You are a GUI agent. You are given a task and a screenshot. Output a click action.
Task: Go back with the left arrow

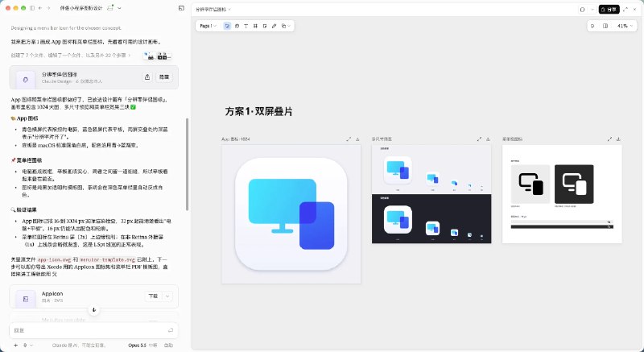pos(39,8)
